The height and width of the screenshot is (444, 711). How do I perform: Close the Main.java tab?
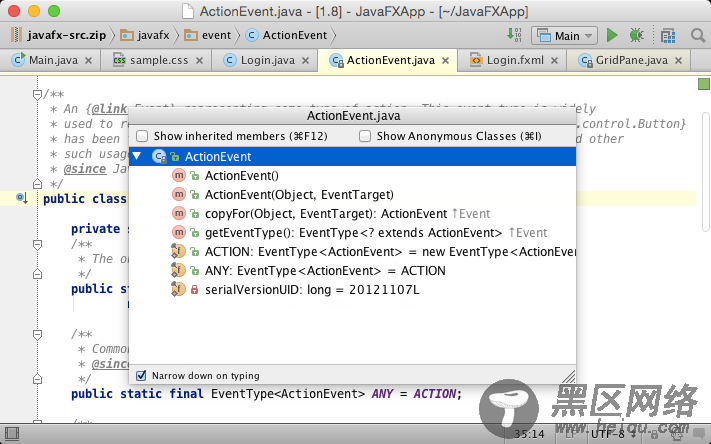[x=88, y=60]
